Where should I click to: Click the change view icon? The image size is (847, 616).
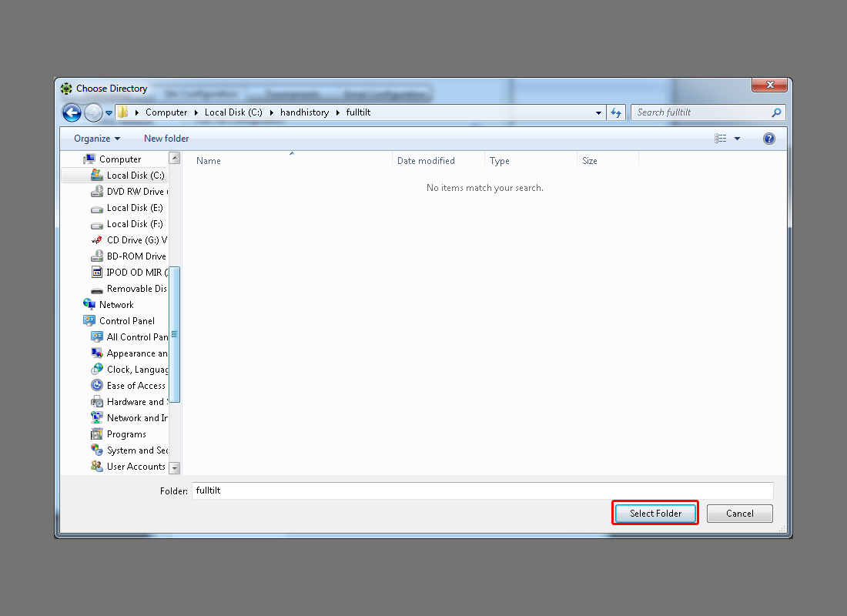tap(721, 139)
